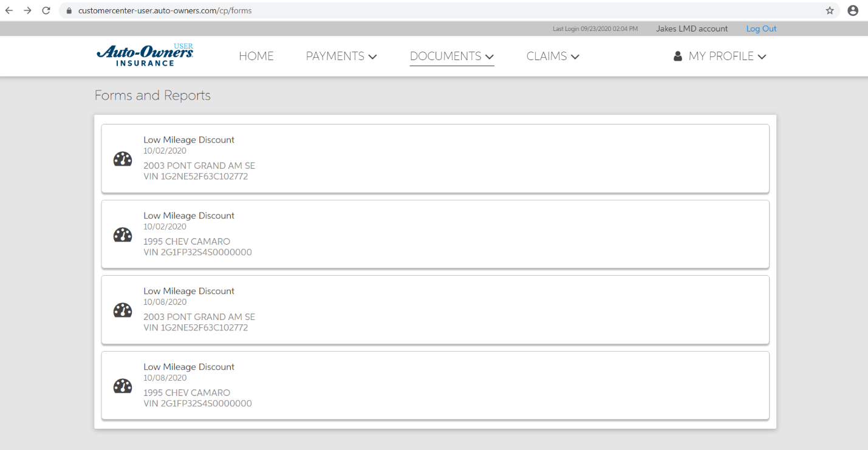Expand the PAYMENTS menu chevron

coord(372,56)
